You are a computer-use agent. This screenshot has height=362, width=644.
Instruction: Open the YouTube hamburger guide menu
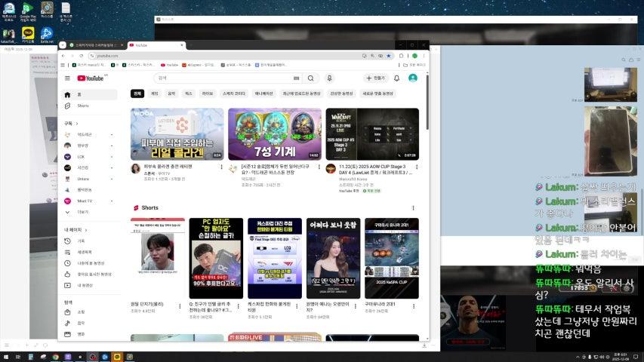(x=67, y=78)
